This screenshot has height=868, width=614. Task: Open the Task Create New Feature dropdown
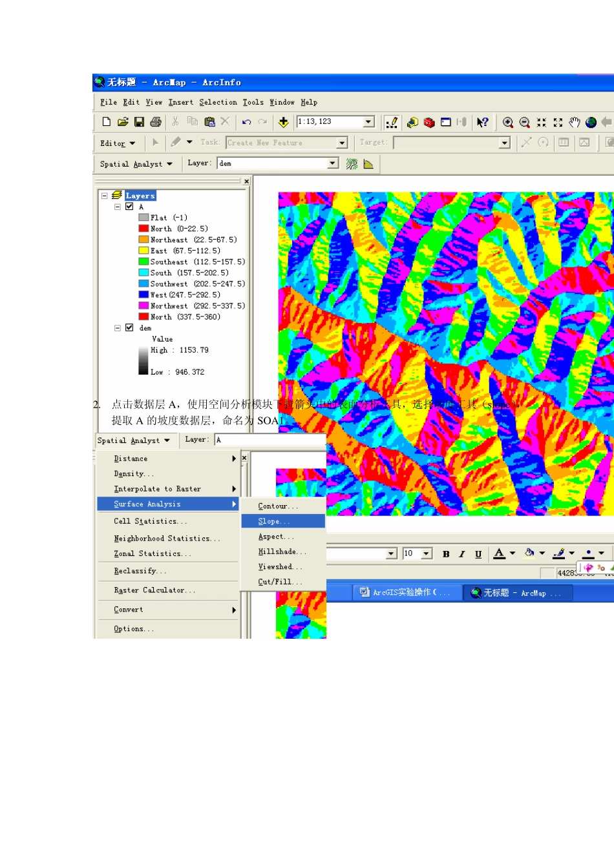click(x=343, y=143)
